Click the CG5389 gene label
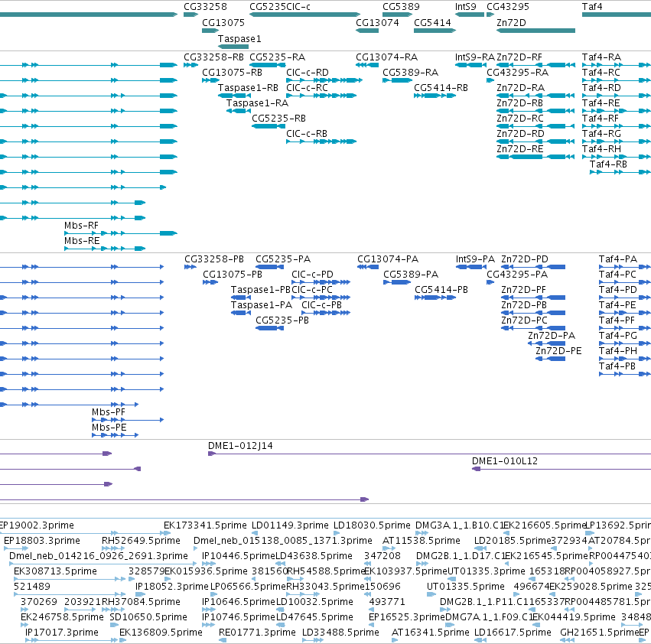The image size is (651, 644). [x=401, y=7]
